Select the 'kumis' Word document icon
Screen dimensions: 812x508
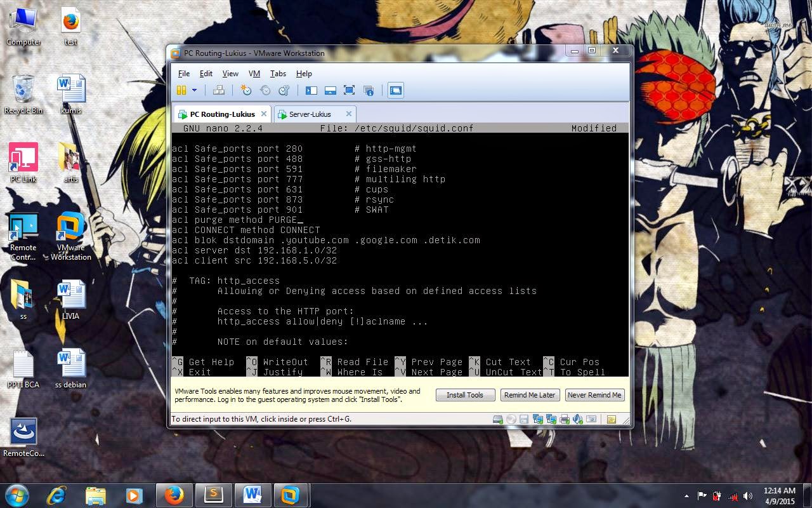click(71, 94)
